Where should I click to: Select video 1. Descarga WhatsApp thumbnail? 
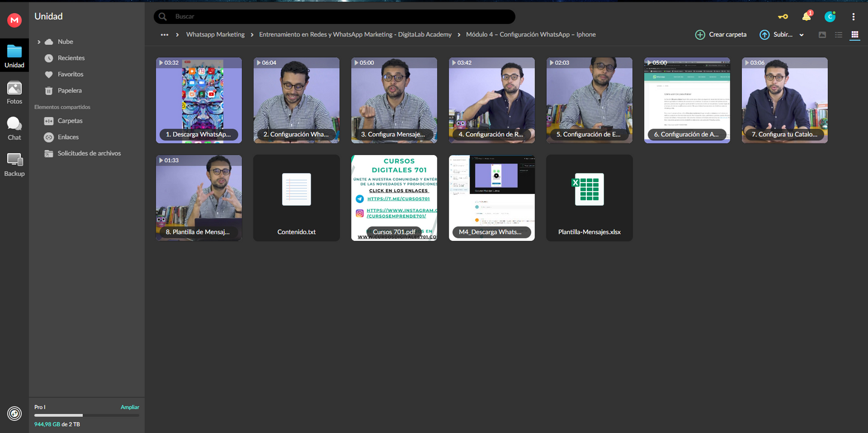click(199, 100)
